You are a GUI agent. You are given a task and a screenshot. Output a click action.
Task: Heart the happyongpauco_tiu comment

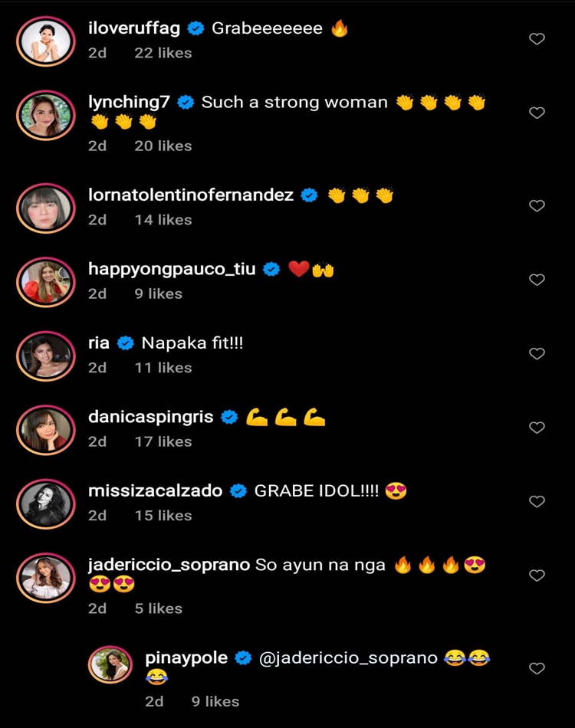537,280
